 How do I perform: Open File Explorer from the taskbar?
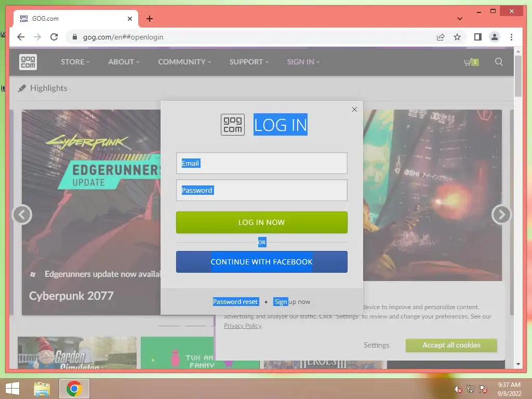pos(42,389)
